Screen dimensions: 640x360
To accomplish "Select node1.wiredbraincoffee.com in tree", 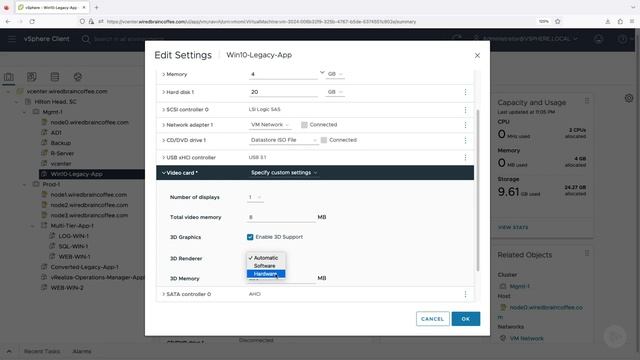I will [89, 195].
